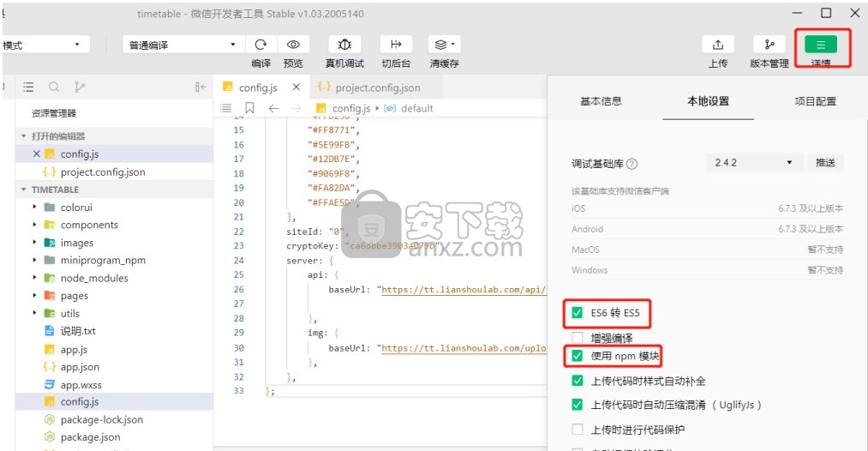868x451 pixels.
Task: Switch to the 基本信息 tab
Action: (601, 101)
